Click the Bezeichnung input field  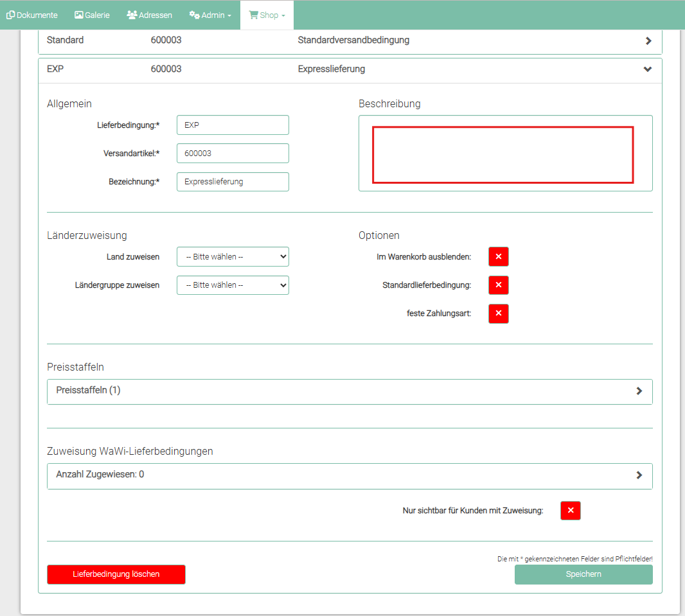[233, 182]
